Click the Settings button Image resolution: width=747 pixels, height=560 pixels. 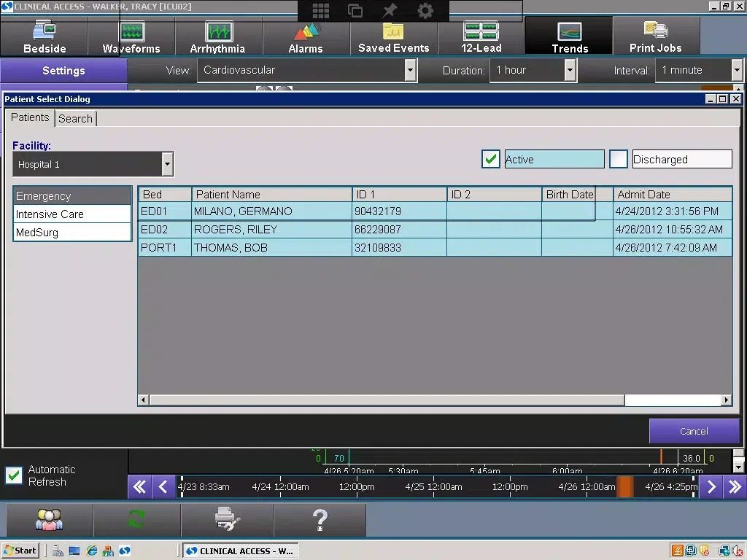[63, 71]
